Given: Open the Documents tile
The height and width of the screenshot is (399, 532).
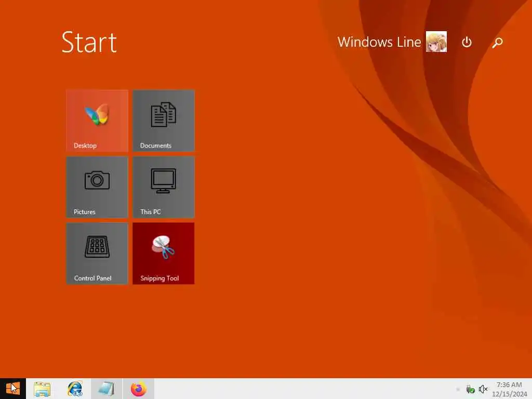Looking at the screenshot, I should pos(164,121).
